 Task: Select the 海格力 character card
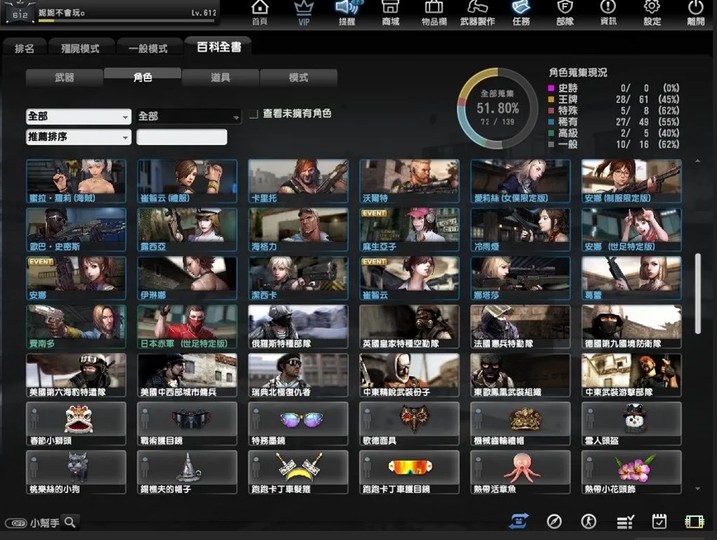point(298,230)
